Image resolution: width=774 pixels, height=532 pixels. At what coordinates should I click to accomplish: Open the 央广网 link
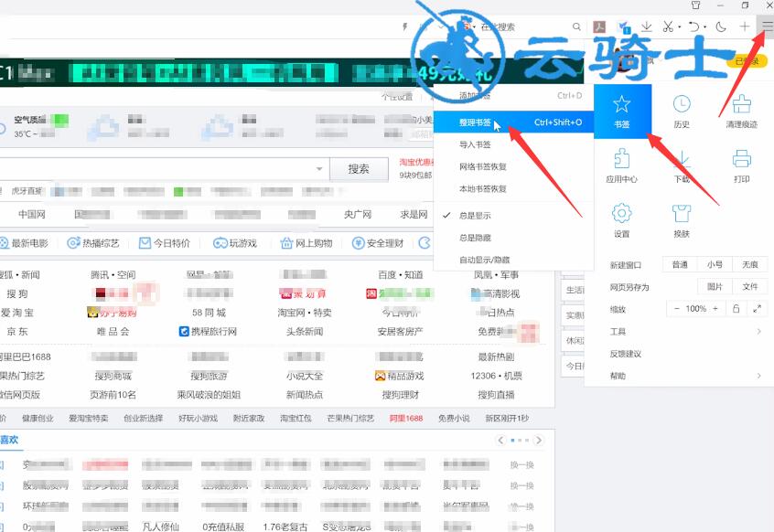tap(358, 215)
